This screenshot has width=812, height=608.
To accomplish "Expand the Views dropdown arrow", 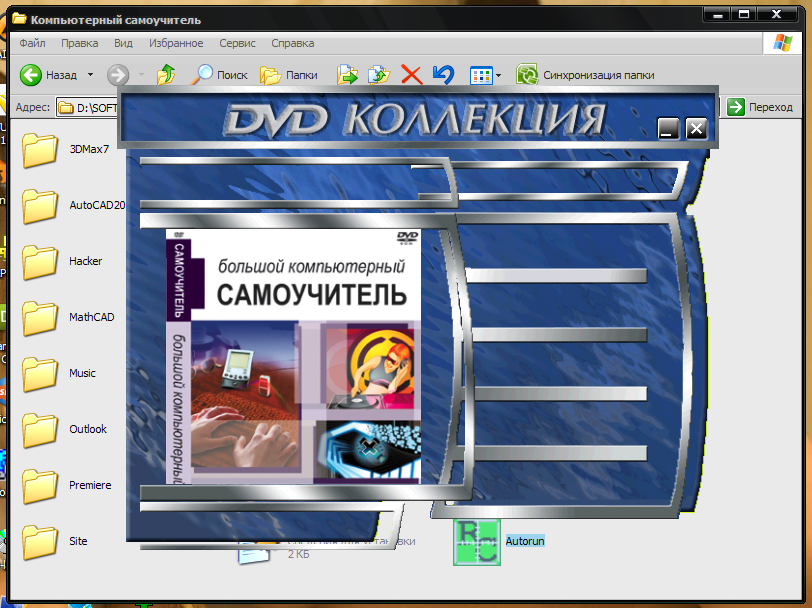I will coord(498,76).
